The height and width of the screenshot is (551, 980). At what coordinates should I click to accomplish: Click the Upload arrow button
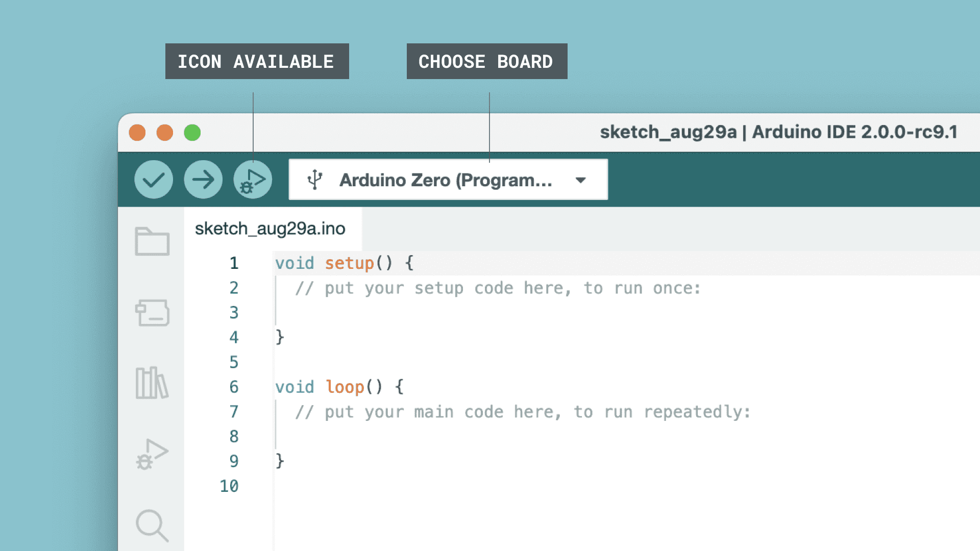(203, 180)
